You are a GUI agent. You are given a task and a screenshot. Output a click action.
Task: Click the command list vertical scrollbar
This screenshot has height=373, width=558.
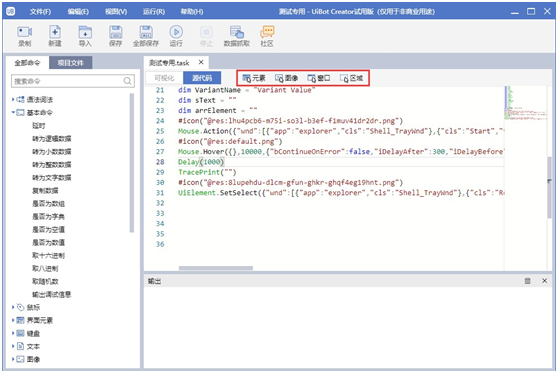click(x=132, y=163)
